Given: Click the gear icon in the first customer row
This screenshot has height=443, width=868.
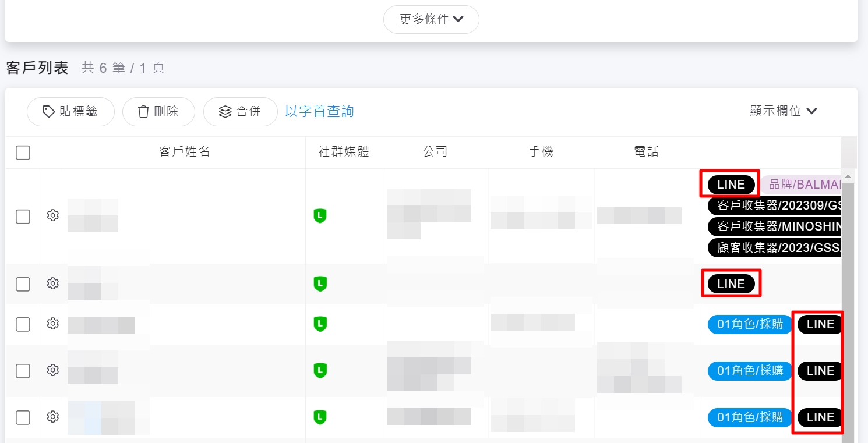Looking at the screenshot, I should pyautogui.click(x=53, y=215).
